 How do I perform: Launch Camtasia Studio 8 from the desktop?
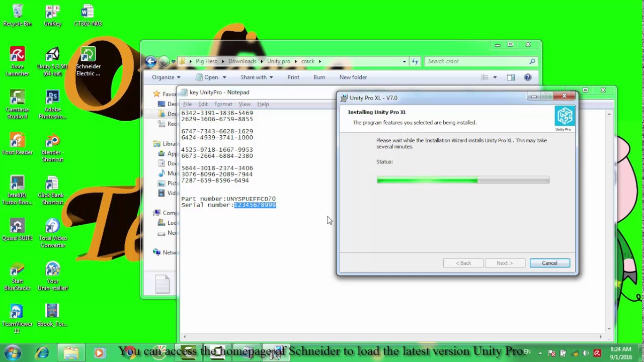17,105
